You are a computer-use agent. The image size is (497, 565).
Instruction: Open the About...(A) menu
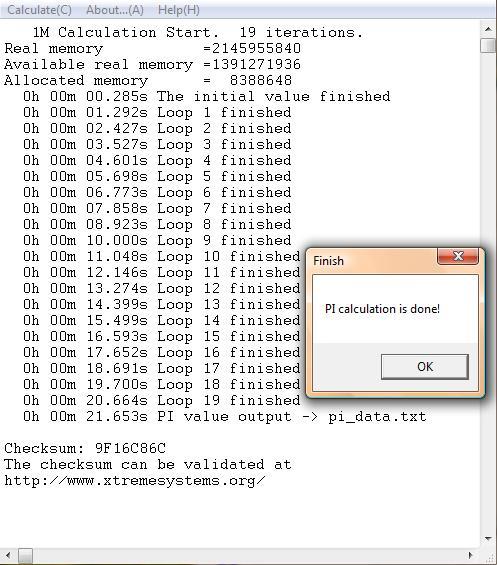[115, 10]
